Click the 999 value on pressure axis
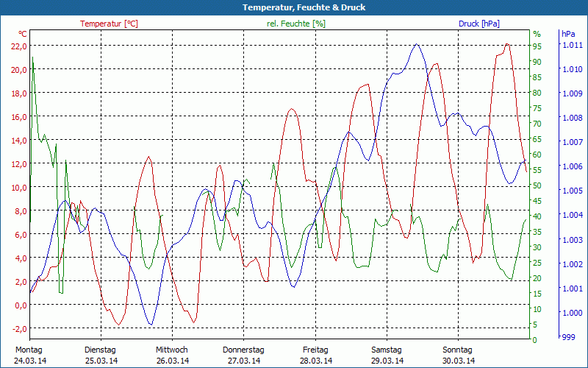 pos(569,336)
